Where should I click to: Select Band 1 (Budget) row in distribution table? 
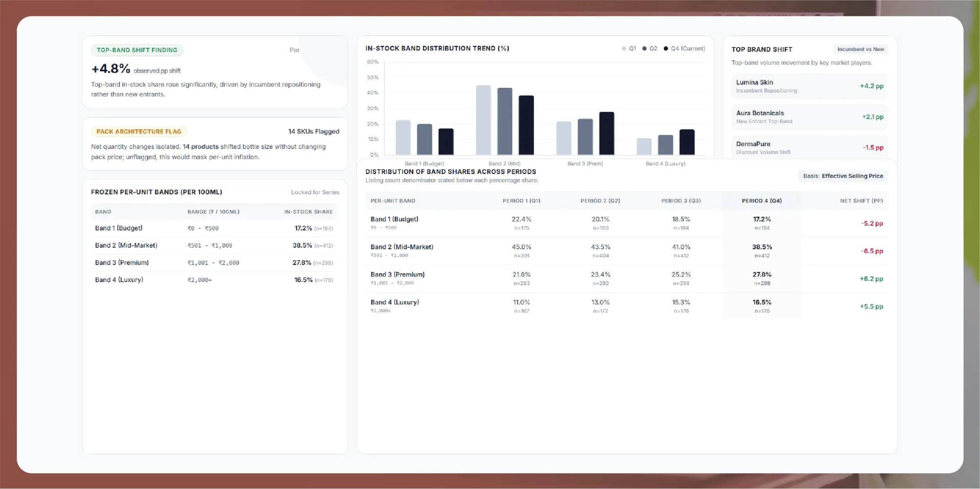coord(627,223)
